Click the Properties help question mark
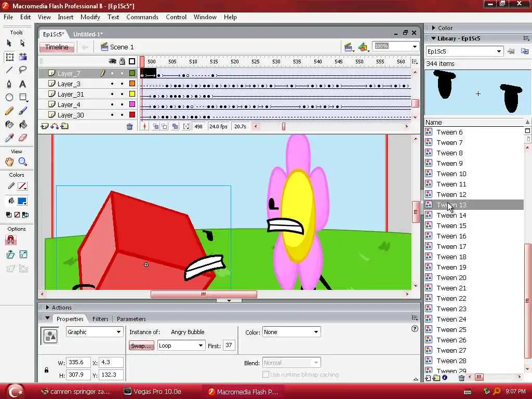This screenshot has width=532, height=399. coord(415,328)
